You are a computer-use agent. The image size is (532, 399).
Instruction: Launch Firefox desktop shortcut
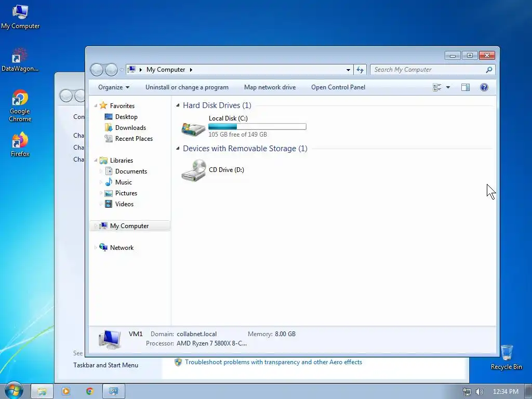20,144
